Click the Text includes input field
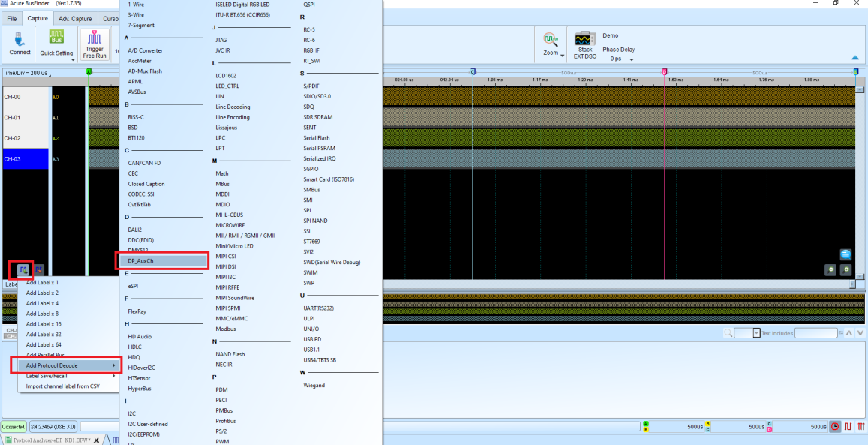 pos(816,333)
